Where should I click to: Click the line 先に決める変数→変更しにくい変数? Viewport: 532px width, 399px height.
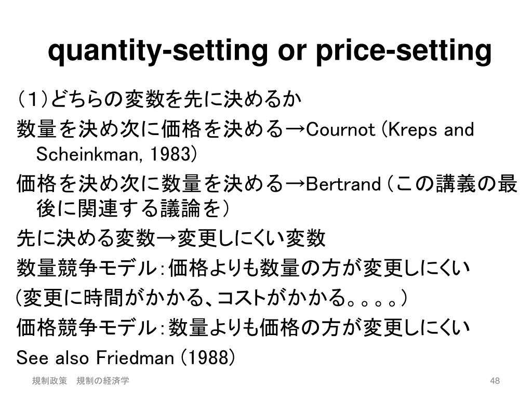pos(171,238)
